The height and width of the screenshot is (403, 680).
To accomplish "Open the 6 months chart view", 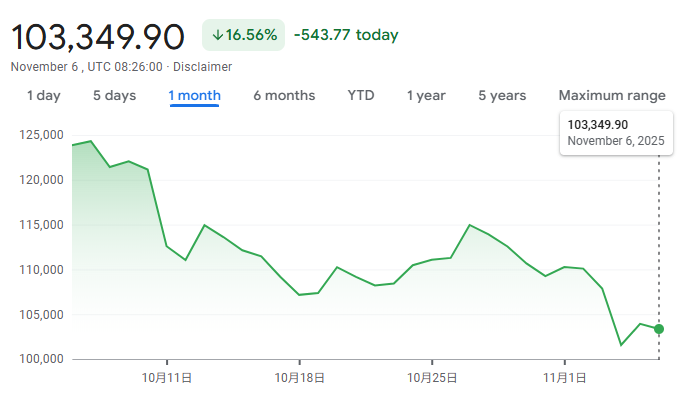I will pyautogui.click(x=284, y=96).
